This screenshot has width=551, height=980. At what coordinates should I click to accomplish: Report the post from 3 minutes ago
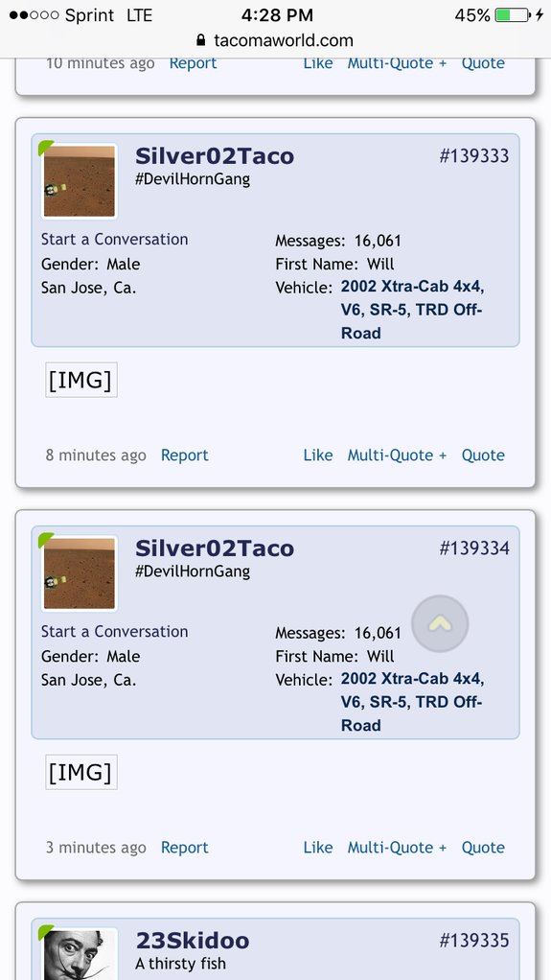[x=184, y=848]
